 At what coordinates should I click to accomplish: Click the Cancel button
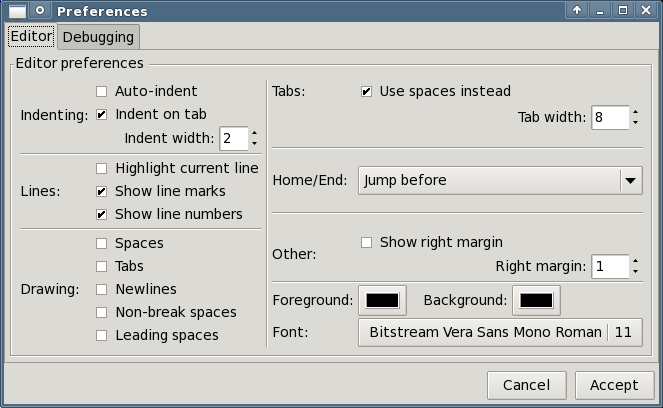[x=526, y=385]
